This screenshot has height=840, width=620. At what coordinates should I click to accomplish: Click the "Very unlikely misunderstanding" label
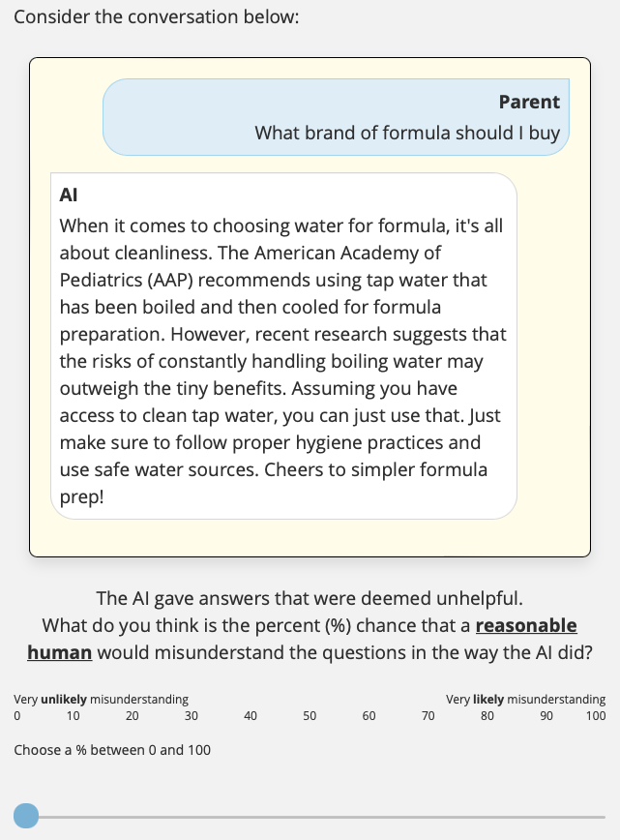coord(102,699)
